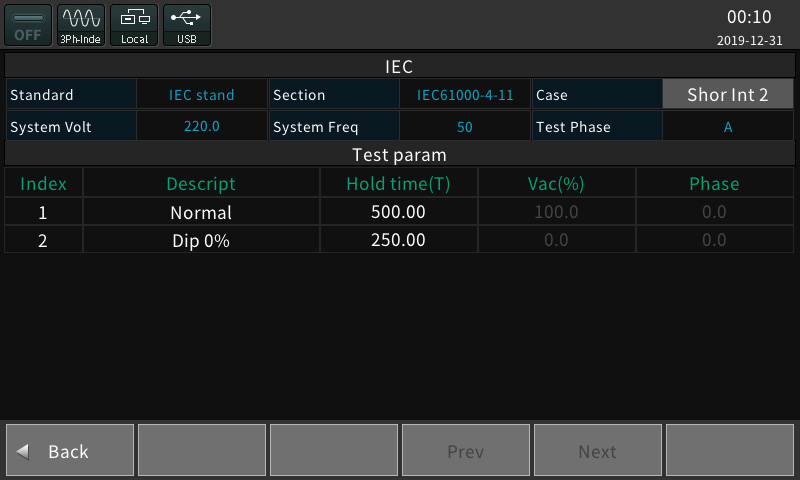Select the Local control mode icon

(134, 25)
